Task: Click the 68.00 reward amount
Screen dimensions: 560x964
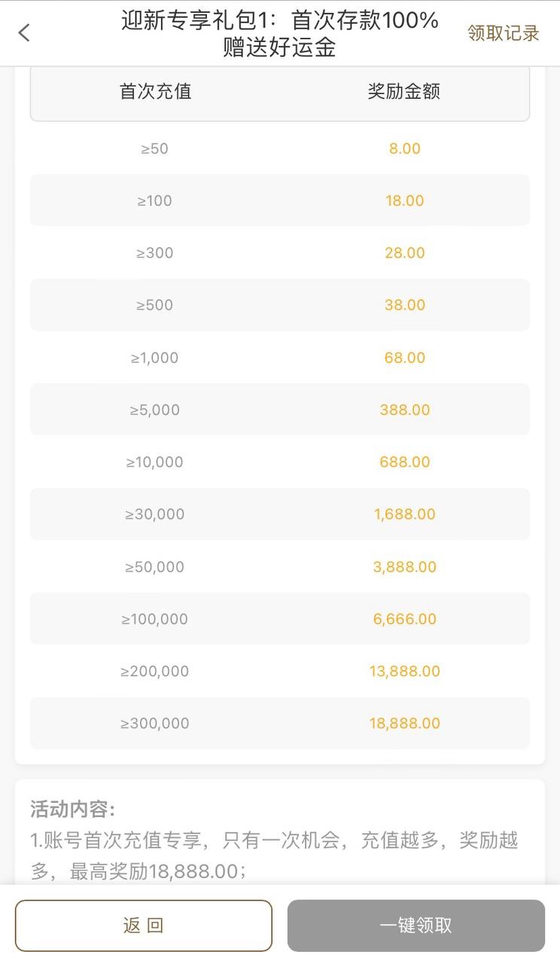Action: pos(404,358)
